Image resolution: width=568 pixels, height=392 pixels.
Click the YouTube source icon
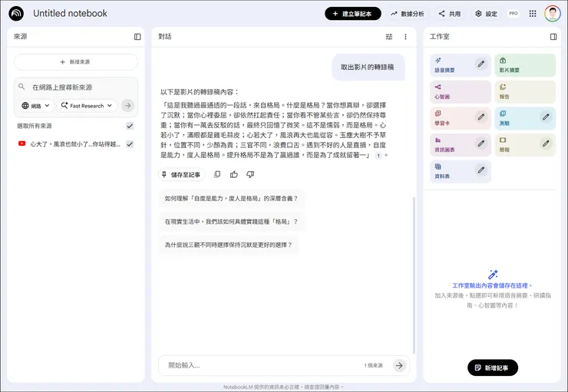21,143
